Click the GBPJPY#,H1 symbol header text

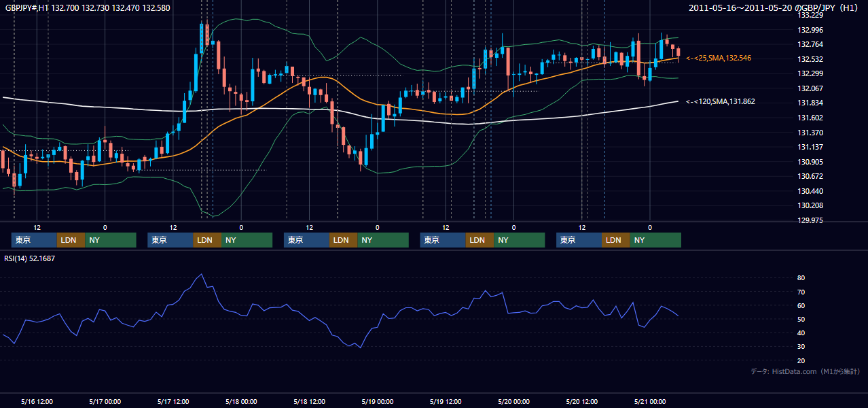[x=88, y=8]
